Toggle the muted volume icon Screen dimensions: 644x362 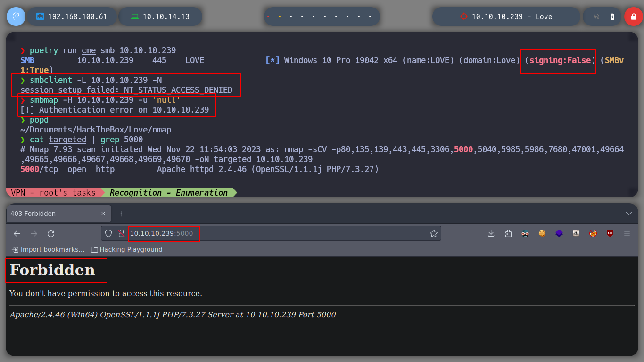(x=596, y=16)
